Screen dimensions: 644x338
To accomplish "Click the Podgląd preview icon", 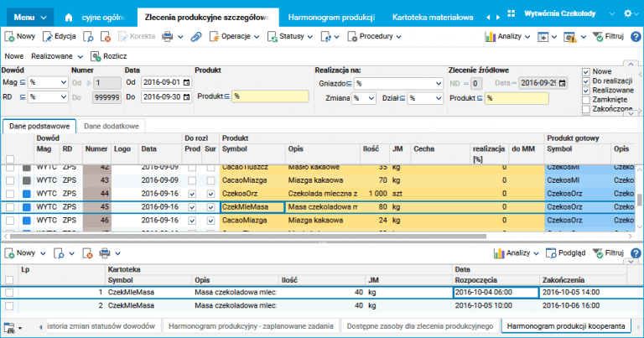I will tap(551, 253).
